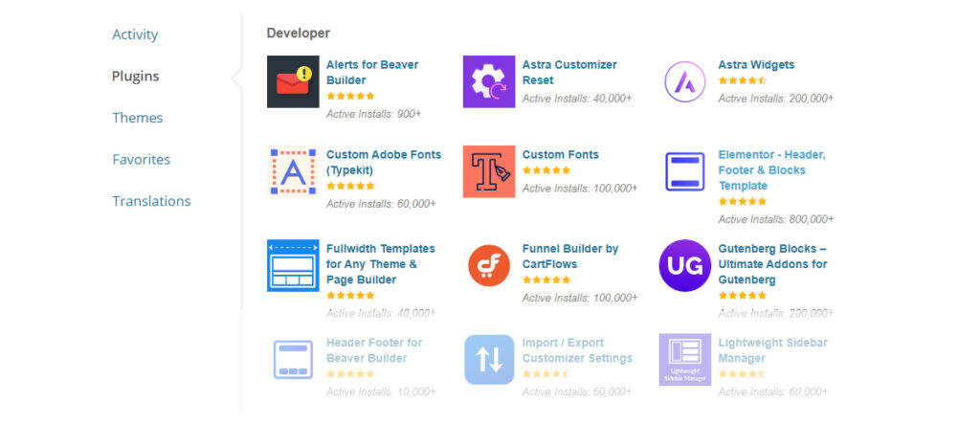The height and width of the screenshot is (425, 980).
Task: Open Fullwidth Templates for Any Theme link
Action: click(x=381, y=264)
